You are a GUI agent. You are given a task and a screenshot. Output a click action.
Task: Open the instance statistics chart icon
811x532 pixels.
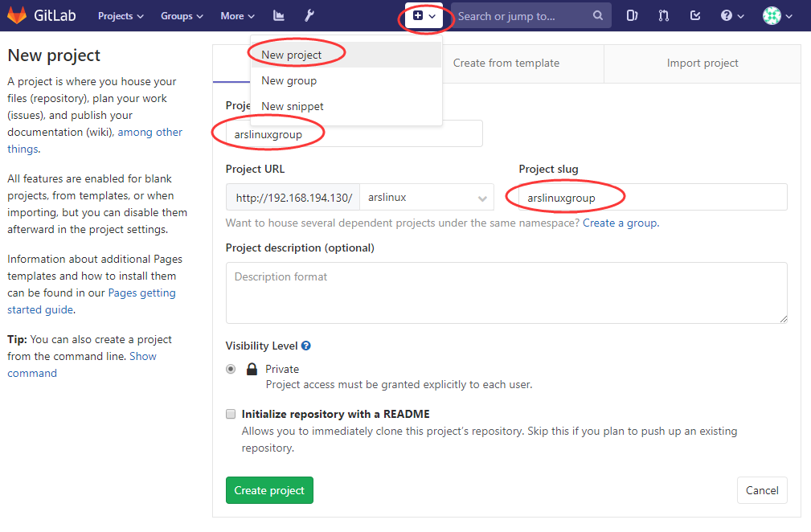279,15
